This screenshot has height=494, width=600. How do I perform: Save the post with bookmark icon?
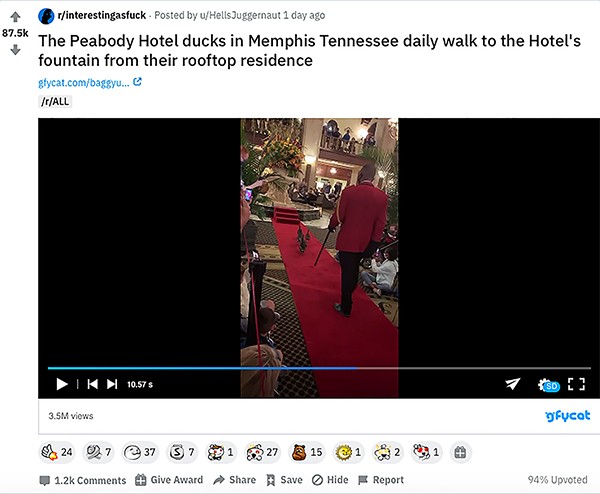pyautogui.click(x=284, y=480)
